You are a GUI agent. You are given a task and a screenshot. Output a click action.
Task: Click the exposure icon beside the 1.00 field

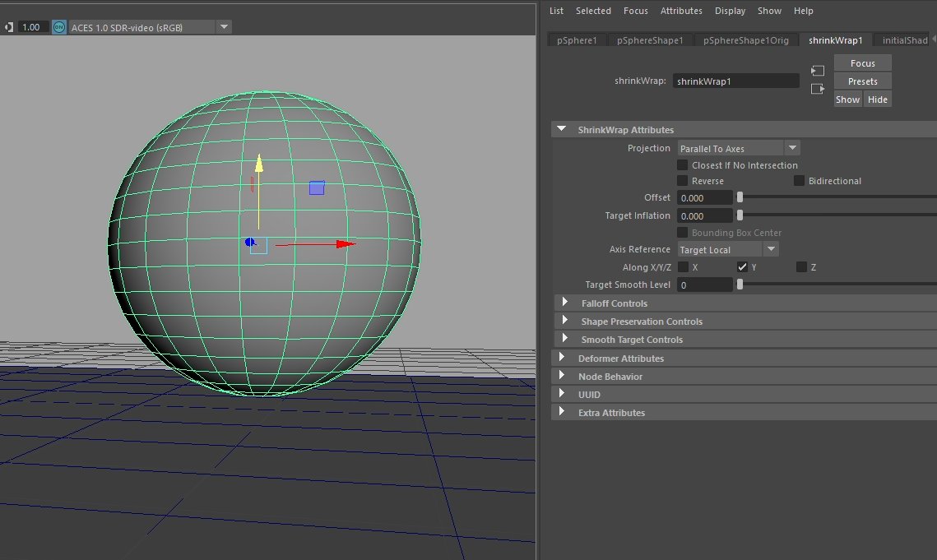pos(8,27)
